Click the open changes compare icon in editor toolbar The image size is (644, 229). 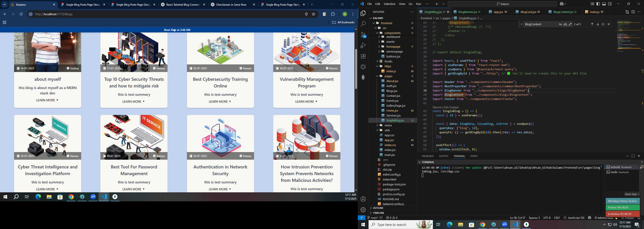(x=627, y=12)
